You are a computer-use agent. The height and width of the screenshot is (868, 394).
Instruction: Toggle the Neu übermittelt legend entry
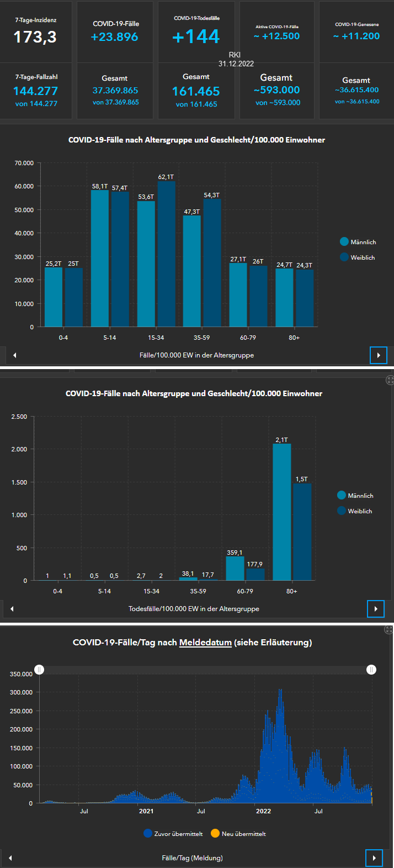[238, 834]
